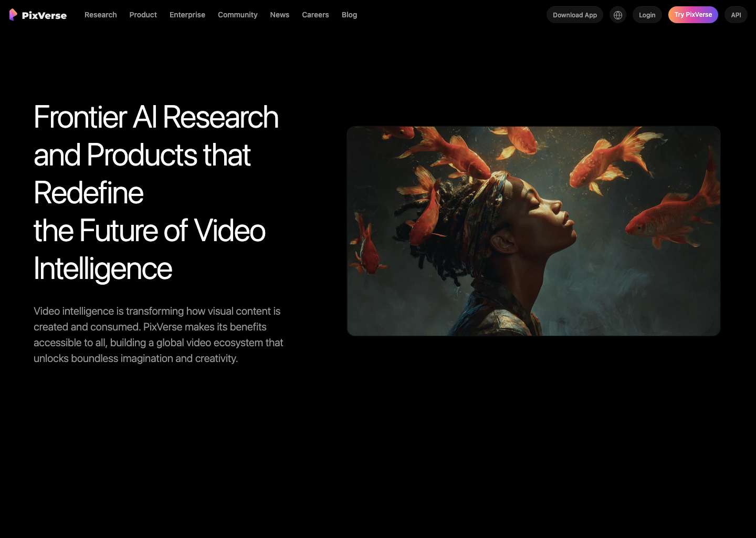Open the Community section
This screenshot has height=538, width=756.
coord(237,15)
